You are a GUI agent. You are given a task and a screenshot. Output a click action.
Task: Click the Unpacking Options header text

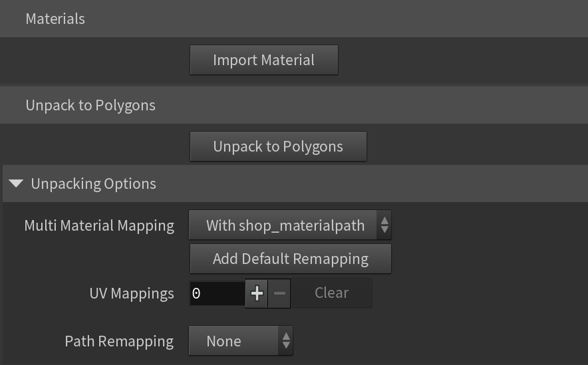click(x=93, y=183)
